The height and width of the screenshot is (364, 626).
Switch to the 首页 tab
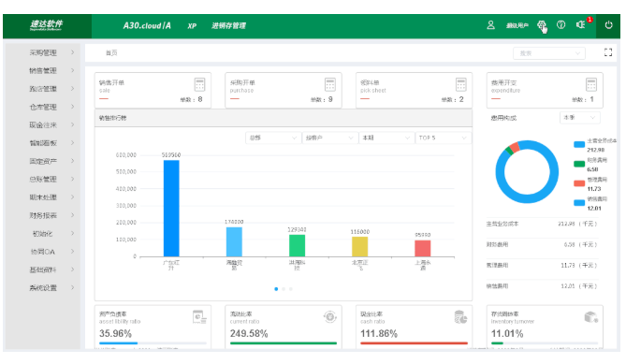(x=111, y=52)
